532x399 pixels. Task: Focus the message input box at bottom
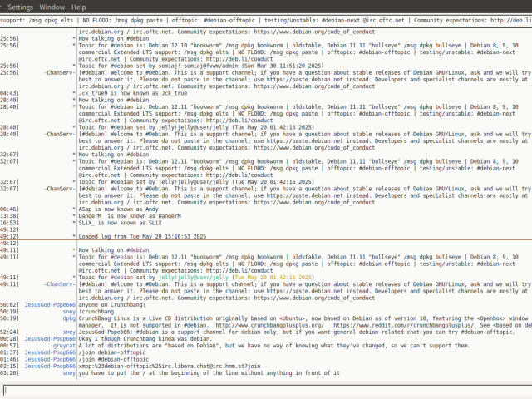tap(266, 390)
